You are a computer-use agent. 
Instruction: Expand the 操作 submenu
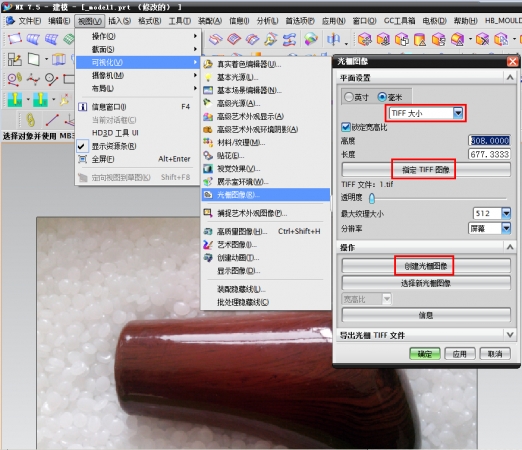(x=138, y=36)
